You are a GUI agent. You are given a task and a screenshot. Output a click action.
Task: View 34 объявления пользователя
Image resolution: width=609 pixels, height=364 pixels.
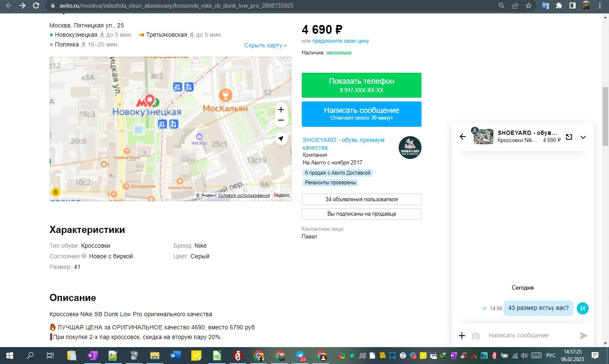click(x=361, y=199)
